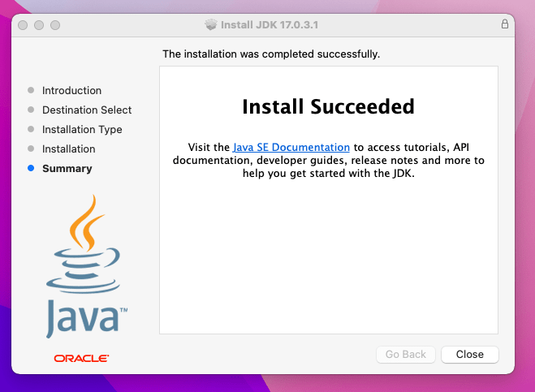Select the Summary step label
The width and height of the screenshot is (535, 392).
point(67,169)
